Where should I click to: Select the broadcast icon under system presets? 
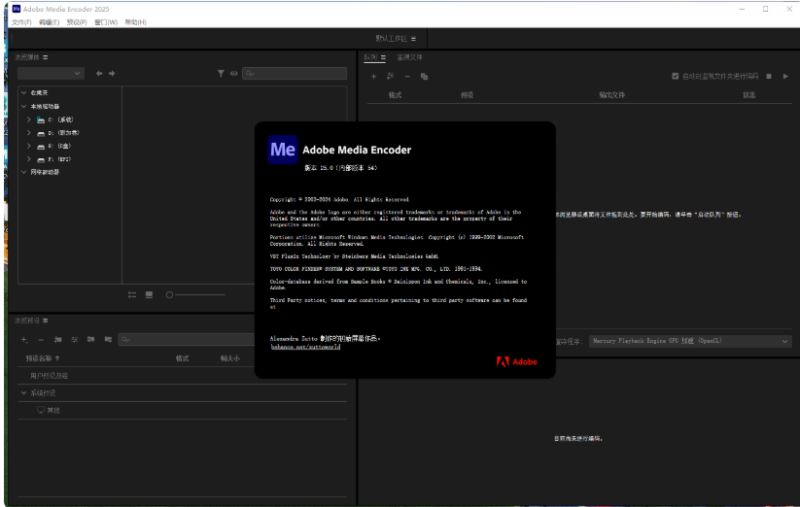(x=41, y=410)
